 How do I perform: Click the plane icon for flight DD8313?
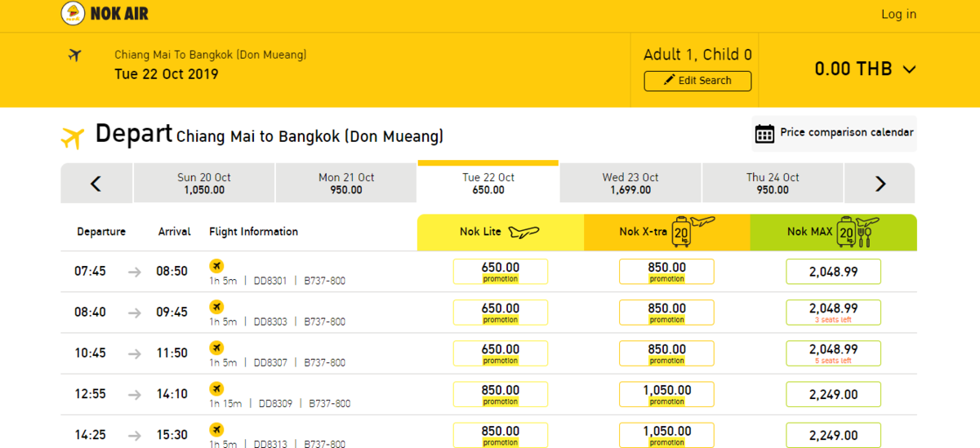pyautogui.click(x=216, y=429)
